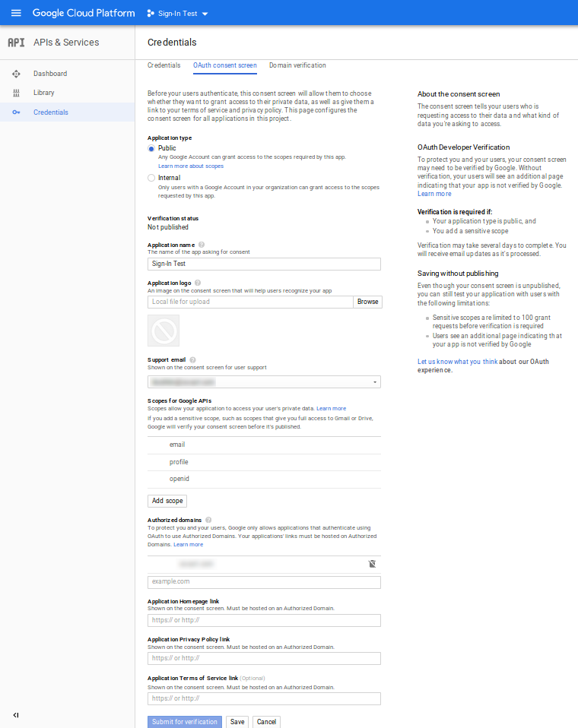Click the openid scope row
This screenshot has height=728, width=578.
click(264, 480)
